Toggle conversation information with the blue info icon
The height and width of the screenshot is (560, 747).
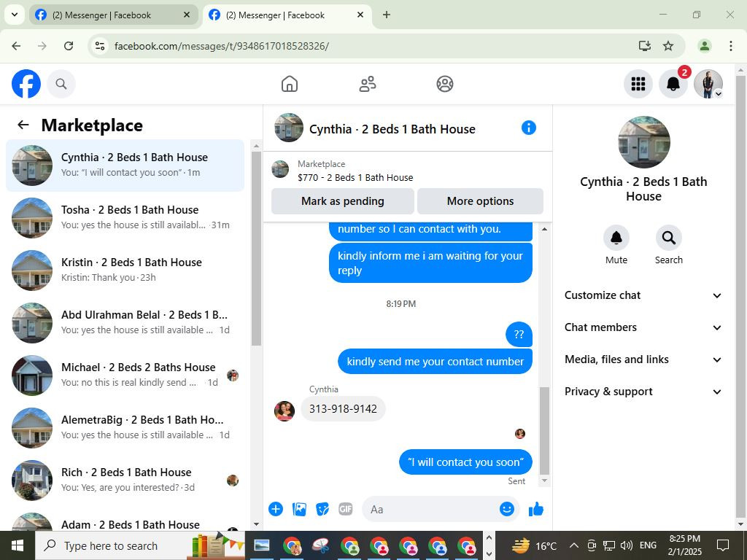(528, 128)
